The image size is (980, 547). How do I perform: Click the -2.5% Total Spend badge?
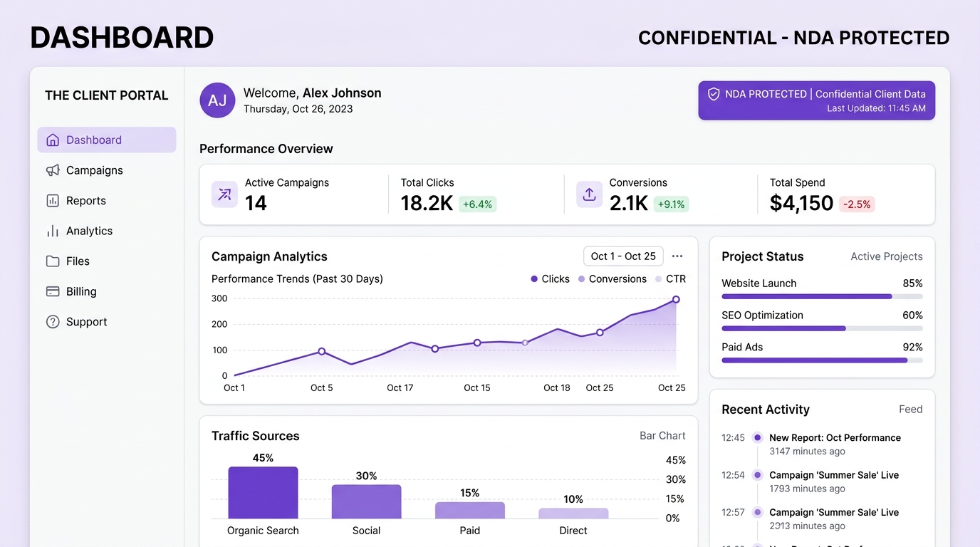coord(857,204)
